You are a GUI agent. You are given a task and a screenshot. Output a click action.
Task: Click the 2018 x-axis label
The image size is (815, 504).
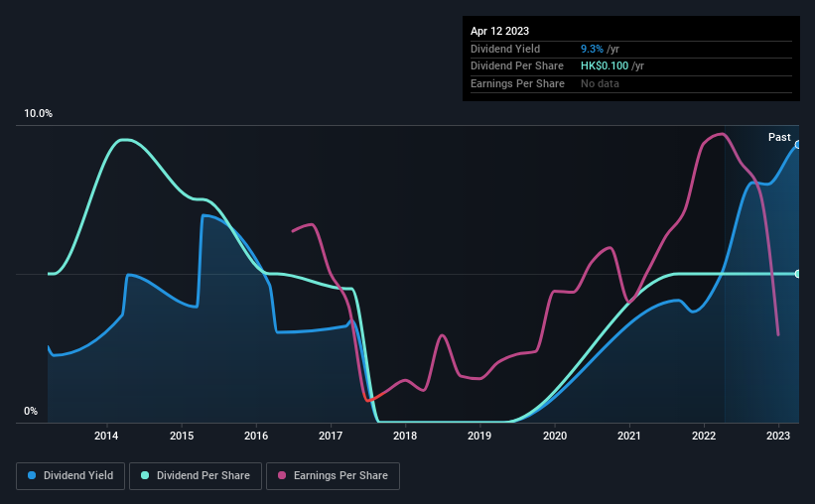point(405,436)
